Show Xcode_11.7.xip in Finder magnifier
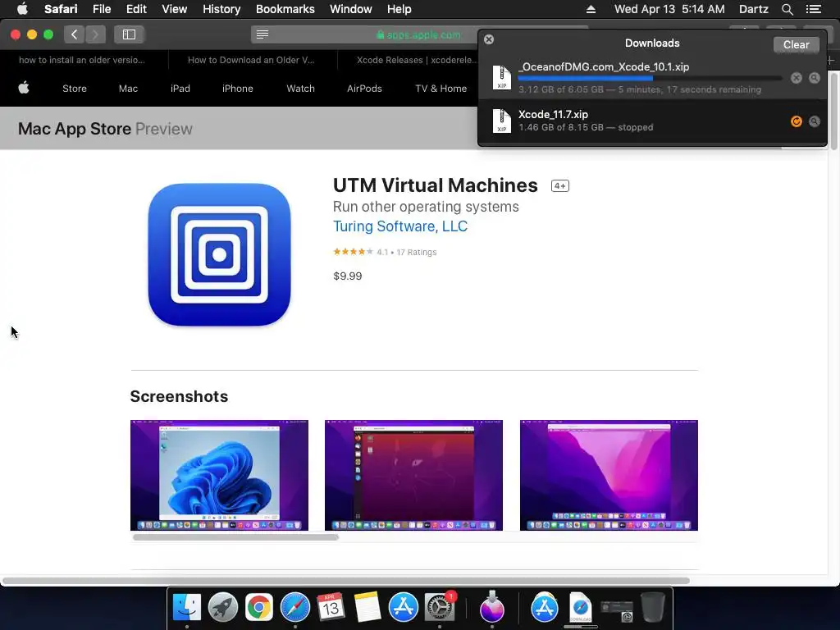 815,121
